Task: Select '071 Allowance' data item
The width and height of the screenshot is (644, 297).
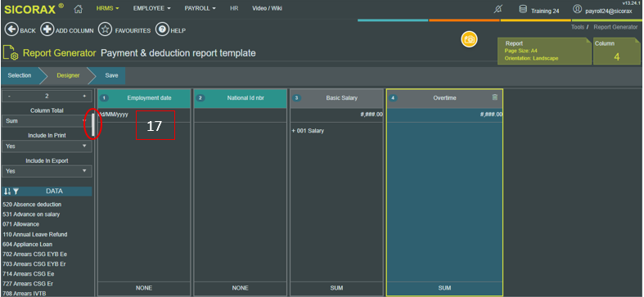Action: click(21, 224)
